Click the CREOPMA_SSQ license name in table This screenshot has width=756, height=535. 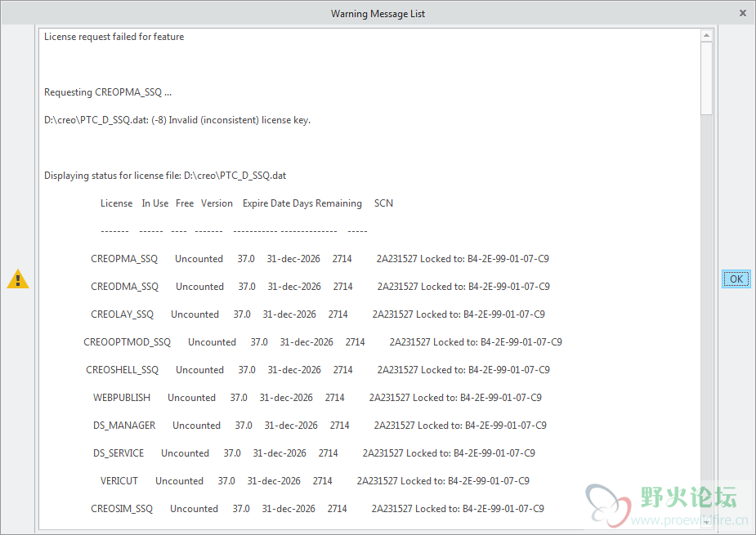[124, 259]
